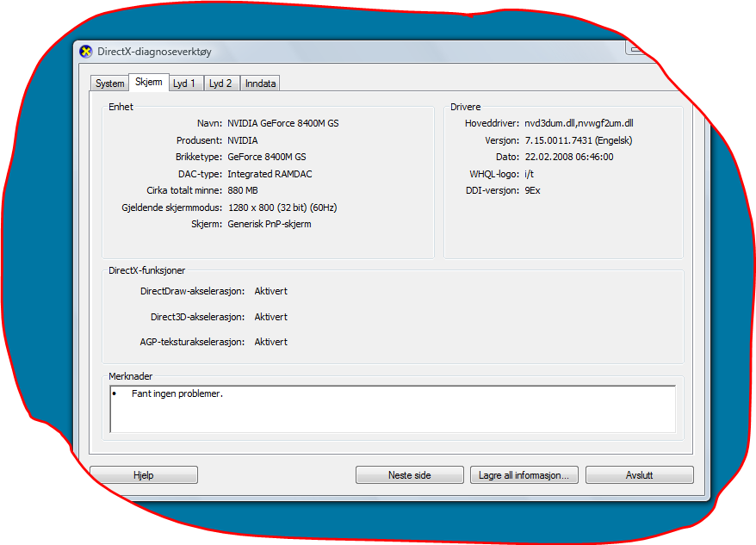Switch to the System tab
This screenshot has height=545, width=756.
coord(110,84)
